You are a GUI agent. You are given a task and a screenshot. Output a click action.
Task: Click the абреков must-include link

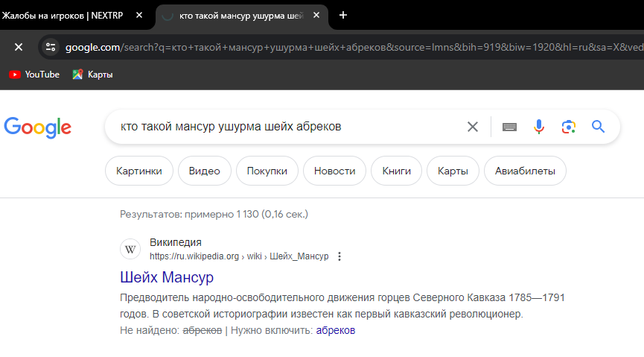[x=335, y=330]
